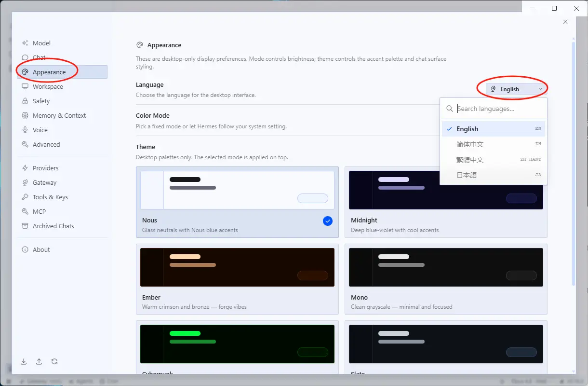Select the green Cyberpunk theme preview
The height and width of the screenshot is (386, 588).
tap(237, 344)
